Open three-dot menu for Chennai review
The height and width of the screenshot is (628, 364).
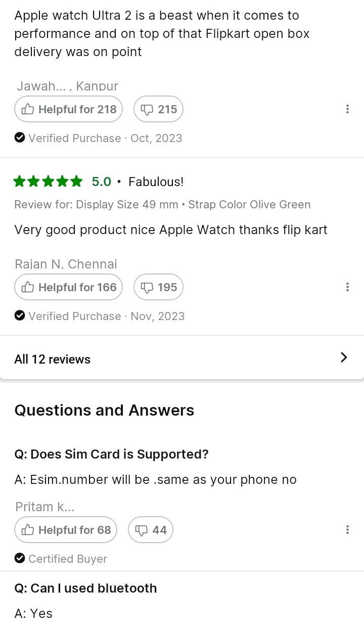tap(347, 287)
